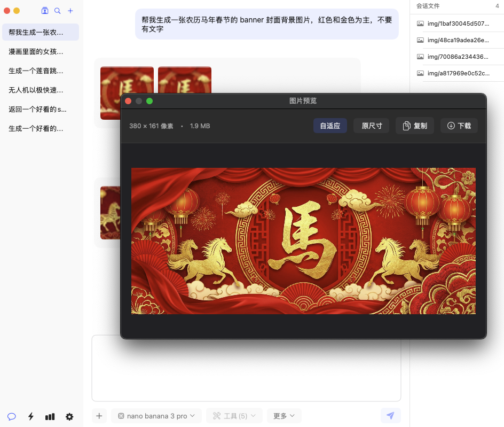
Task: Add attachment with input plus button
Action: (x=99, y=416)
